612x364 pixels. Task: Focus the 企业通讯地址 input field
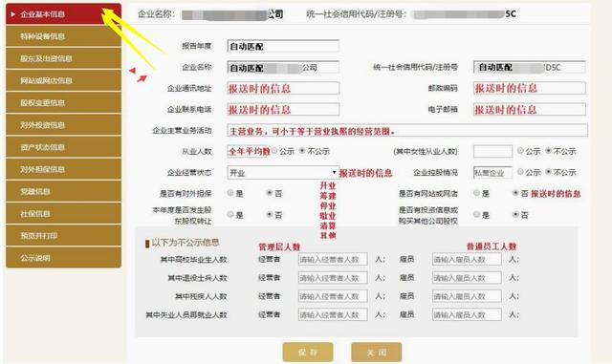283,88
